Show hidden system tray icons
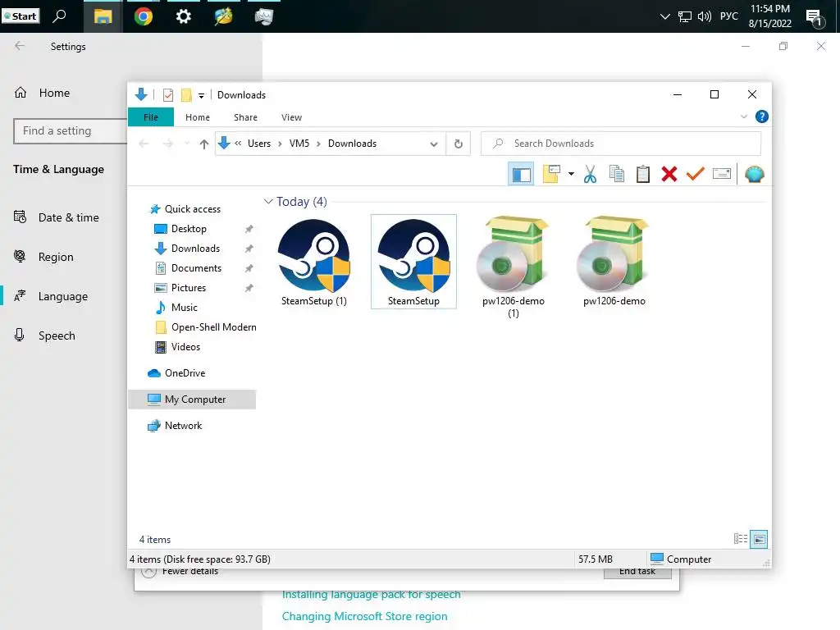Viewport: 840px width, 630px height. click(x=664, y=16)
